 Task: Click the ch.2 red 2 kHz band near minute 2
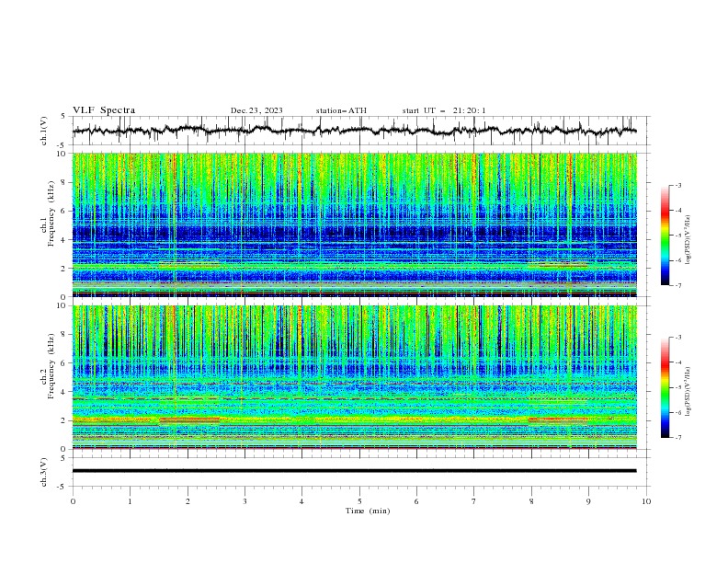point(189,419)
